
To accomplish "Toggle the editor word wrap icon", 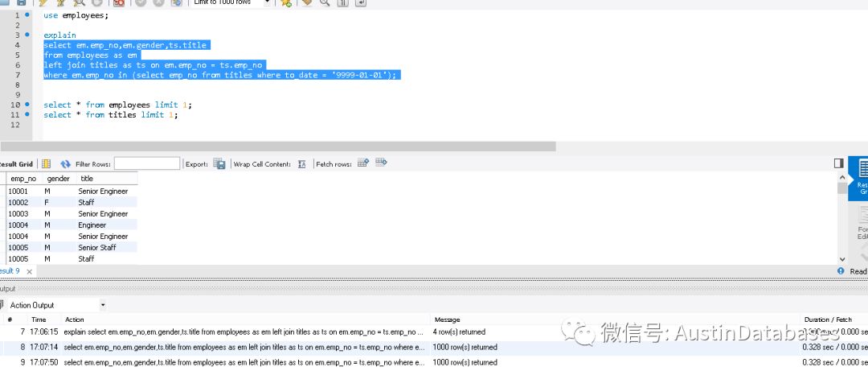I will click(360, 2).
